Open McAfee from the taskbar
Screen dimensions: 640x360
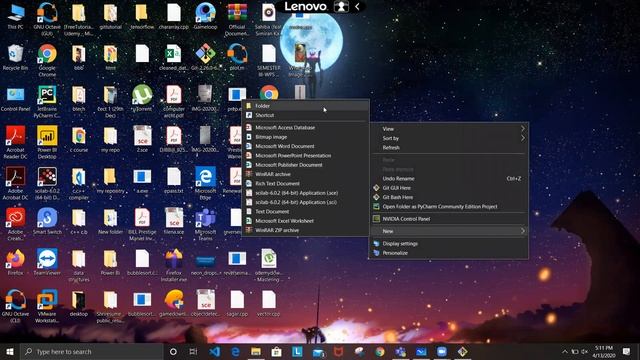click(x=338, y=351)
